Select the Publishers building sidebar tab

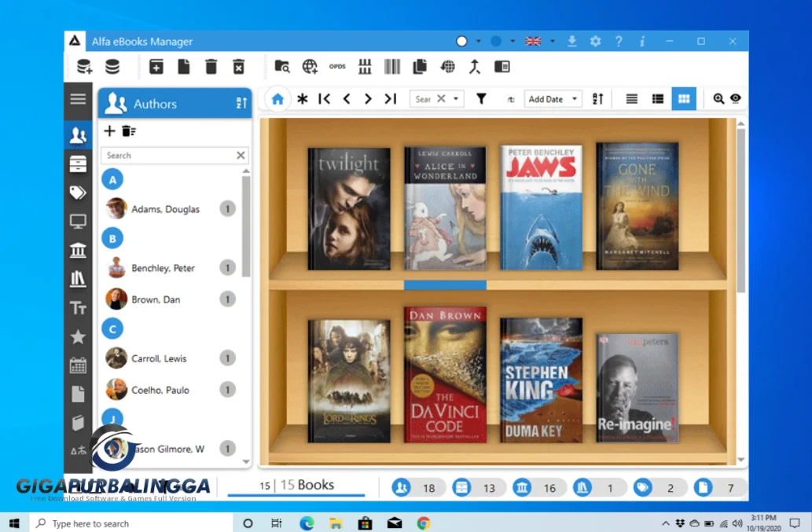tap(78, 251)
